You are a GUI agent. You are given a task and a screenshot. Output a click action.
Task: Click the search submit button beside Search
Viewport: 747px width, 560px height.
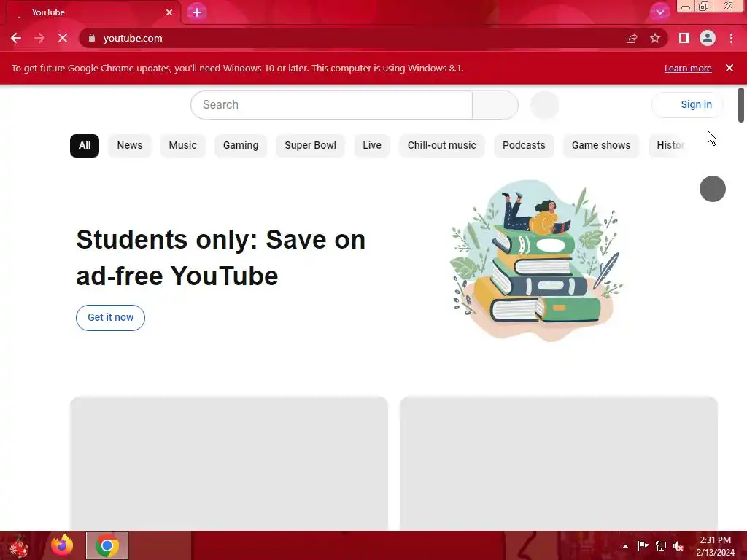pyautogui.click(x=495, y=105)
